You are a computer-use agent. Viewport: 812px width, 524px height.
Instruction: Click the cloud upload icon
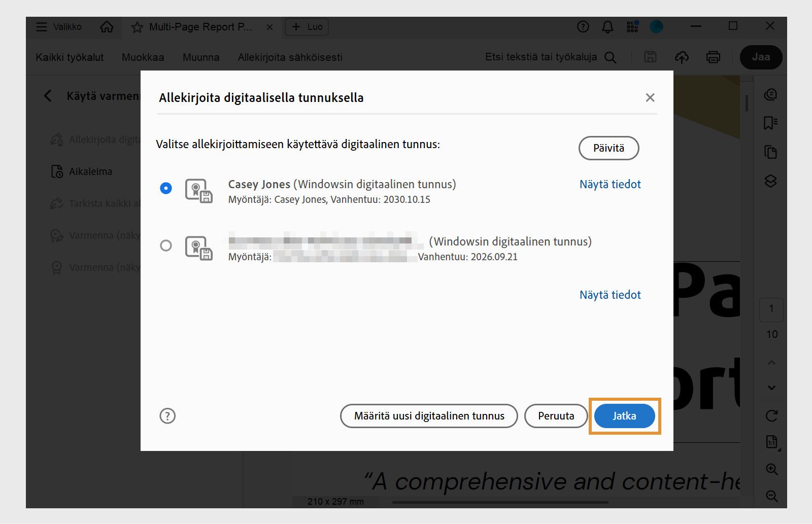point(682,57)
